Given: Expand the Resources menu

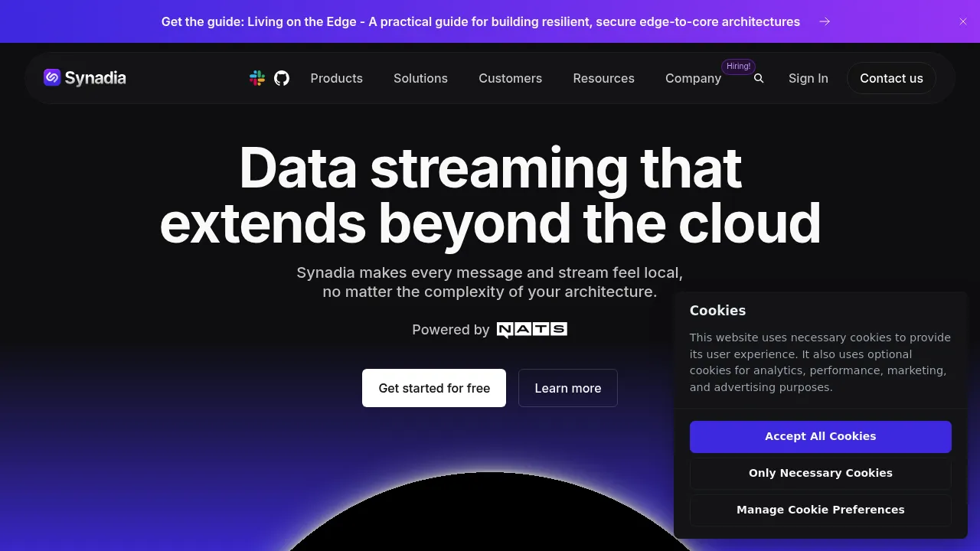Looking at the screenshot, I should (603, 78).
